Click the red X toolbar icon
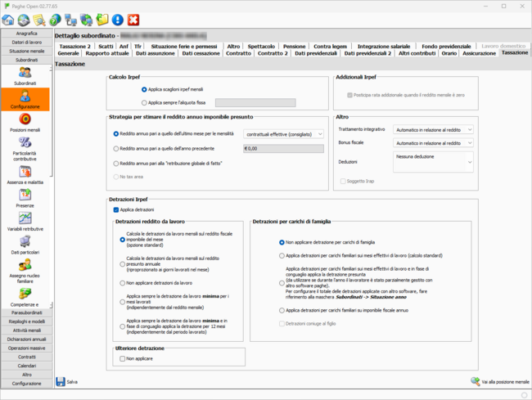Viewport: 532px width, 400px height. 133,20
